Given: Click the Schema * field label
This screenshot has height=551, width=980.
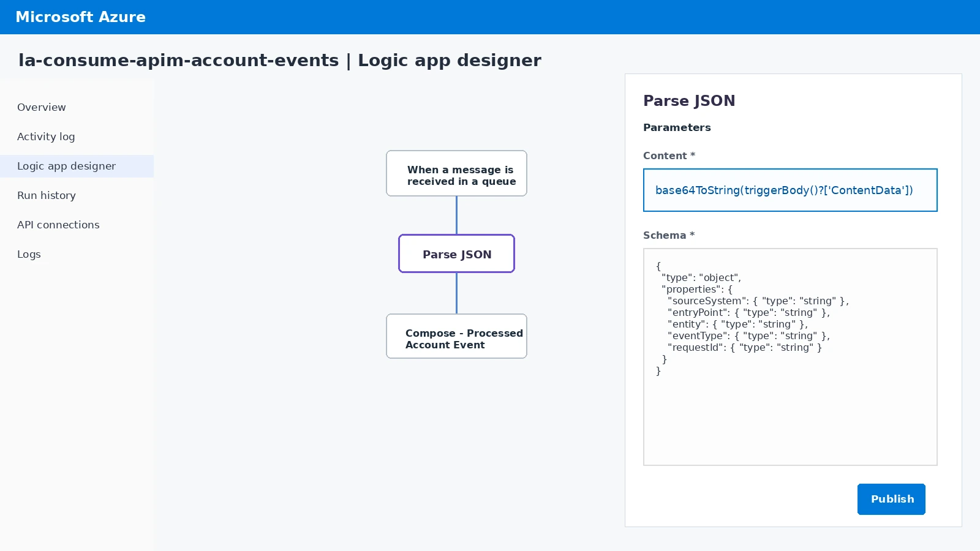Looking at the screenshot, I should [669, 235].
